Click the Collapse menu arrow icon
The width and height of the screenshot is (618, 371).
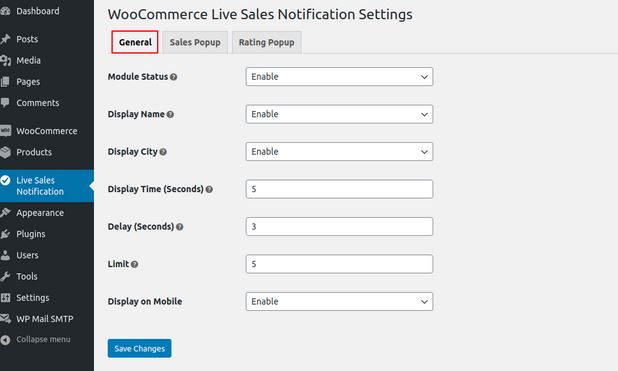coord(5,339)
